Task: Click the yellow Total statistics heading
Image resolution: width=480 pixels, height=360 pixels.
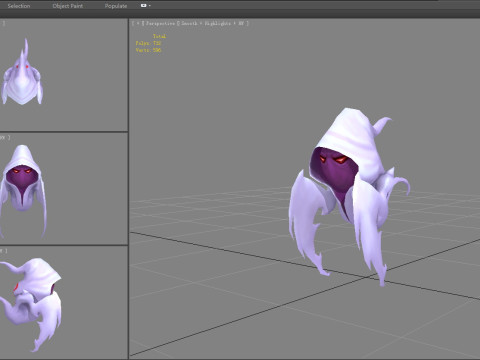Action: pos(159,36)
